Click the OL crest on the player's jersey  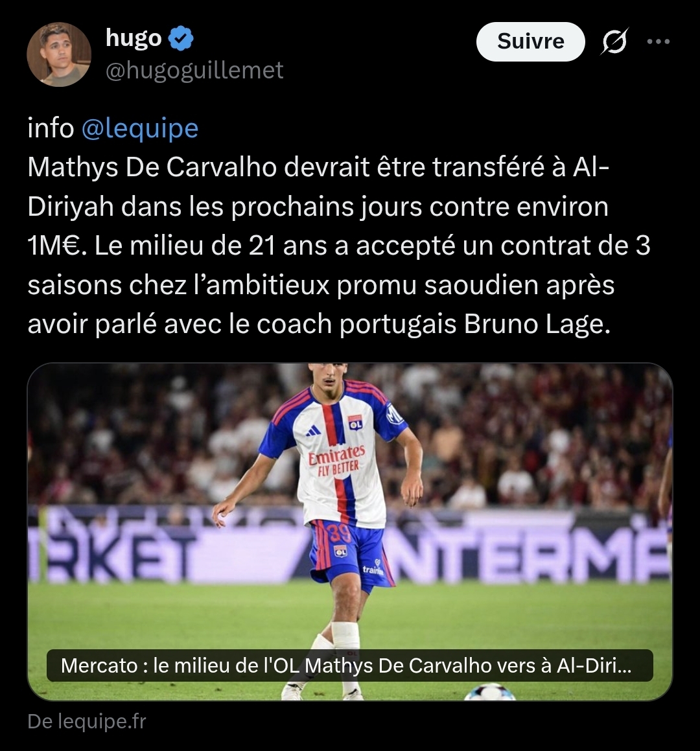tap(355, 423)
